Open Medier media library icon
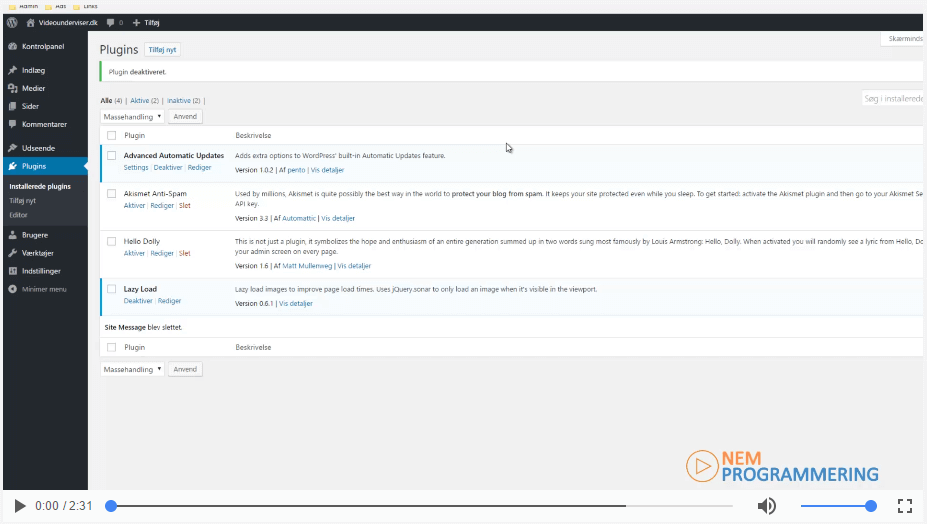 (12, 88)
